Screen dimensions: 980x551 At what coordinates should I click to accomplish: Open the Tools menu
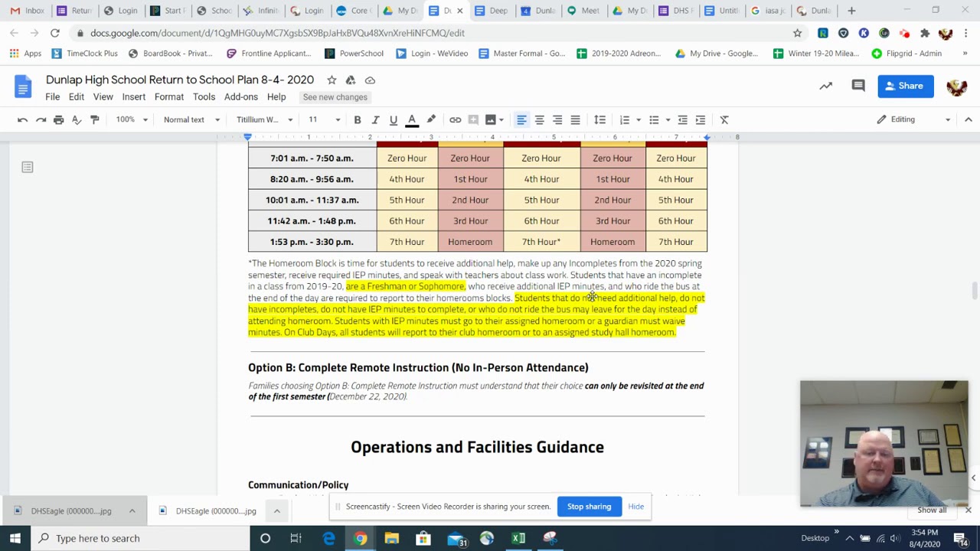(204, 97)
